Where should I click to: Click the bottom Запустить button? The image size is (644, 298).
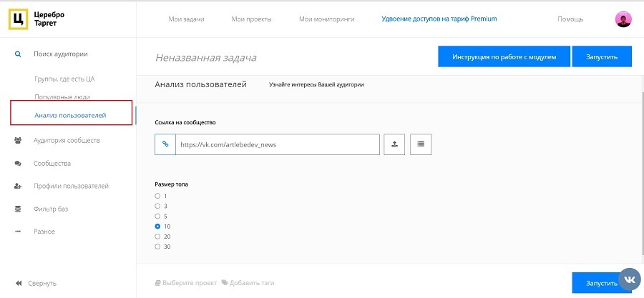[602, 283]
